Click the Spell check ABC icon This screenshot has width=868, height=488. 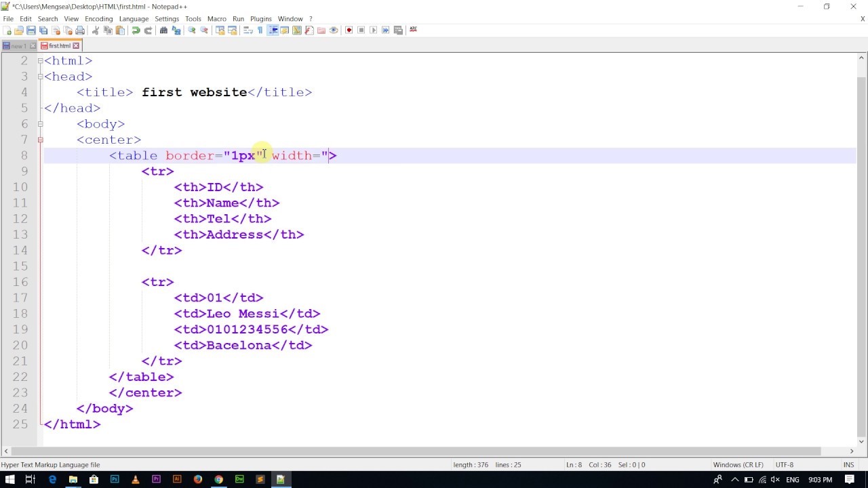[413, 30]
